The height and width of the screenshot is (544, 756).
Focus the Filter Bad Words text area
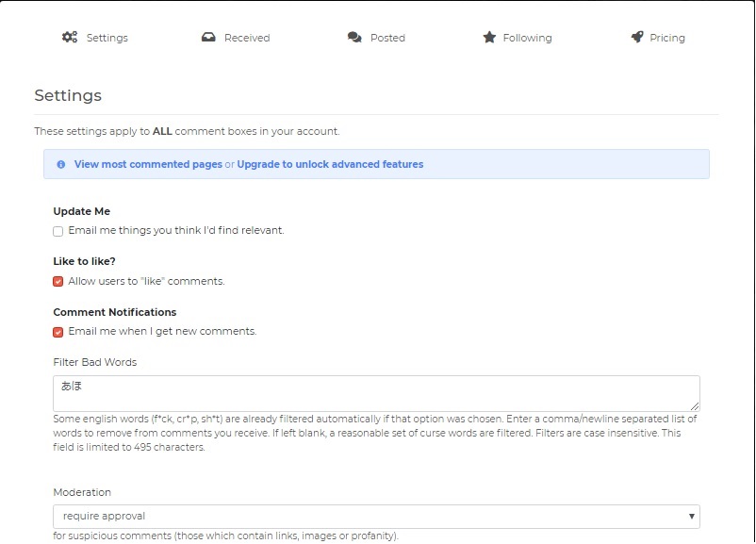(x=375, y=393)
